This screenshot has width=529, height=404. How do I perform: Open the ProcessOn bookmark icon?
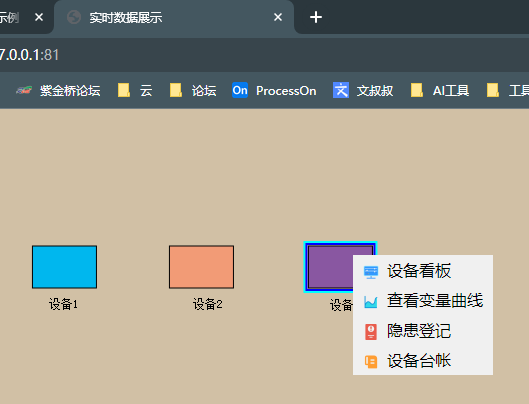pyautogui.click(x=240, y=90)
